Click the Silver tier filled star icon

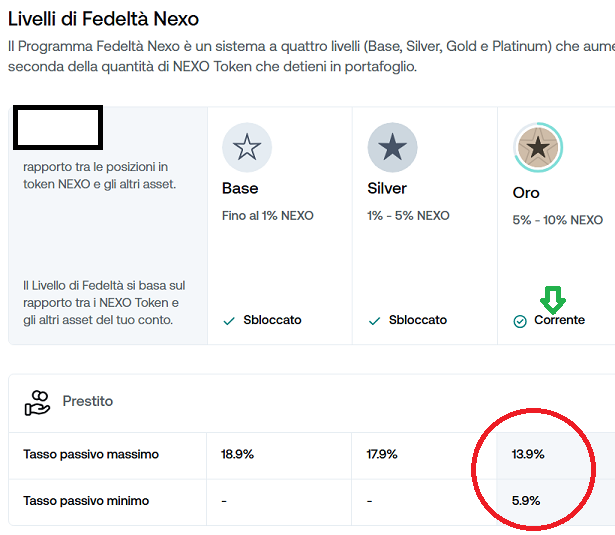[392, 147]
